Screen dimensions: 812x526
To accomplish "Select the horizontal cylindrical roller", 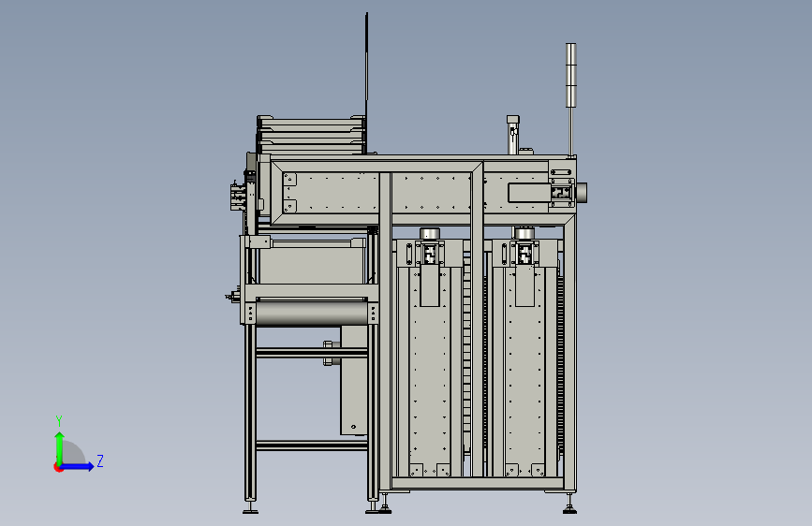I will pyautogui.click(x=312, y=314).
